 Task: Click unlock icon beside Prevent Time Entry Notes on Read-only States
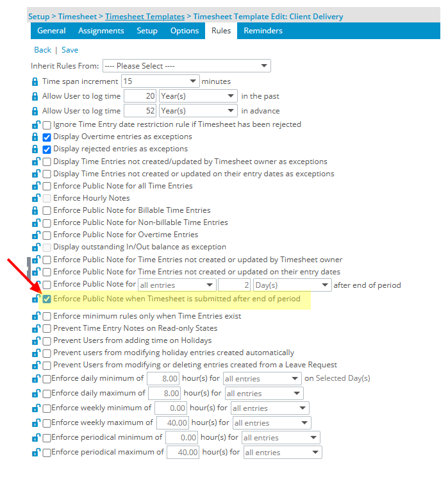coord(36,329)
